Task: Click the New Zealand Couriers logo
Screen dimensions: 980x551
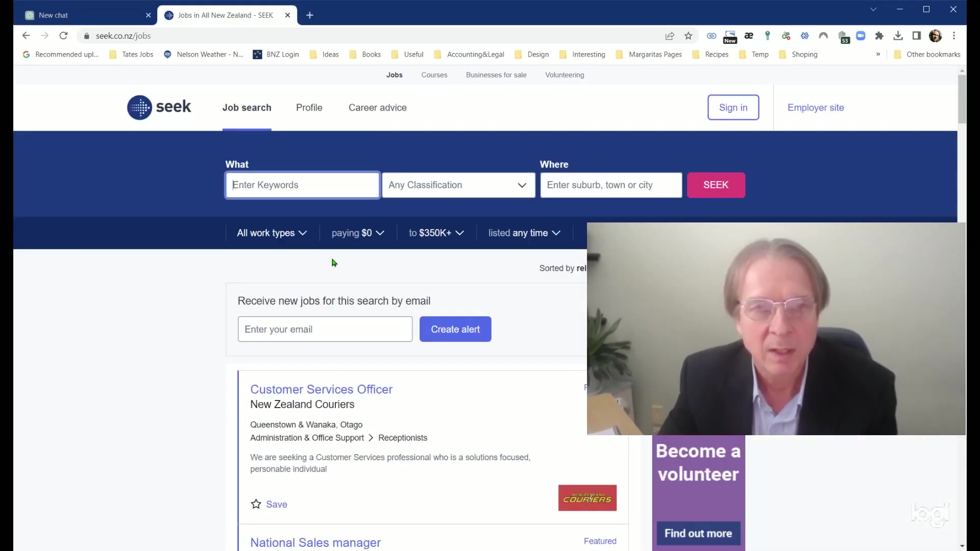Action: pos(587,498)
